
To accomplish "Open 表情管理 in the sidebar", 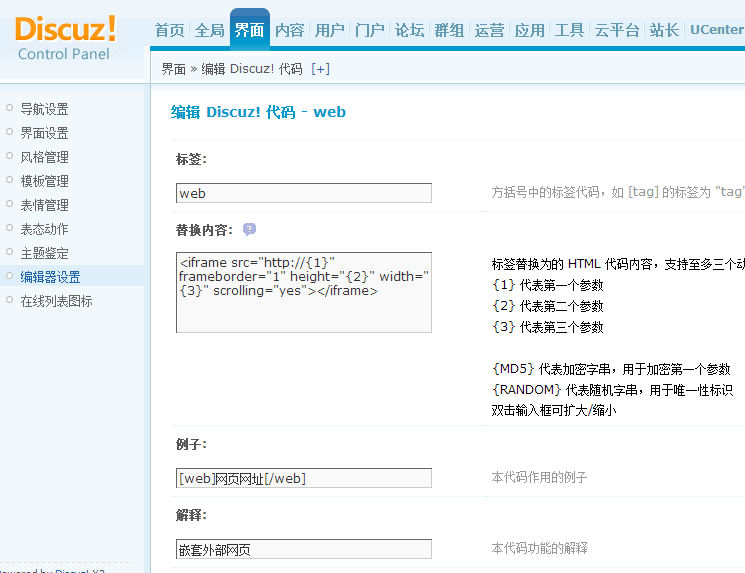I will click(x=44, y=205).
